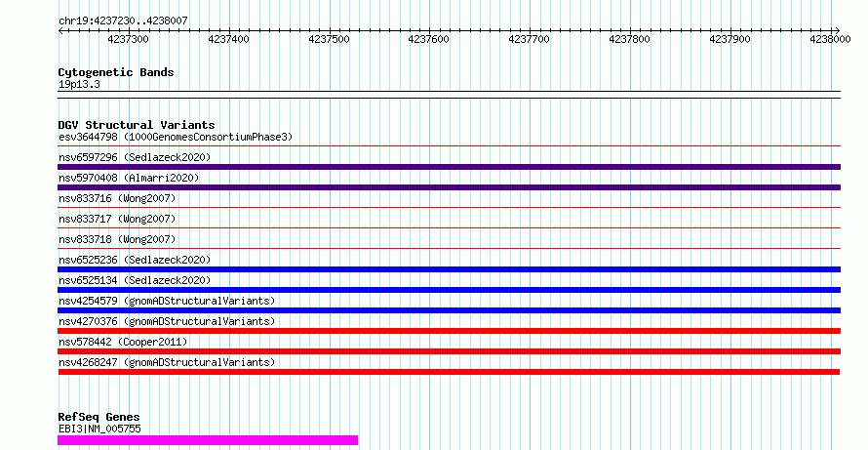
Task: Click the blue bar for nsv6525236
Action: pyautogui.click(x=449, y=269)
